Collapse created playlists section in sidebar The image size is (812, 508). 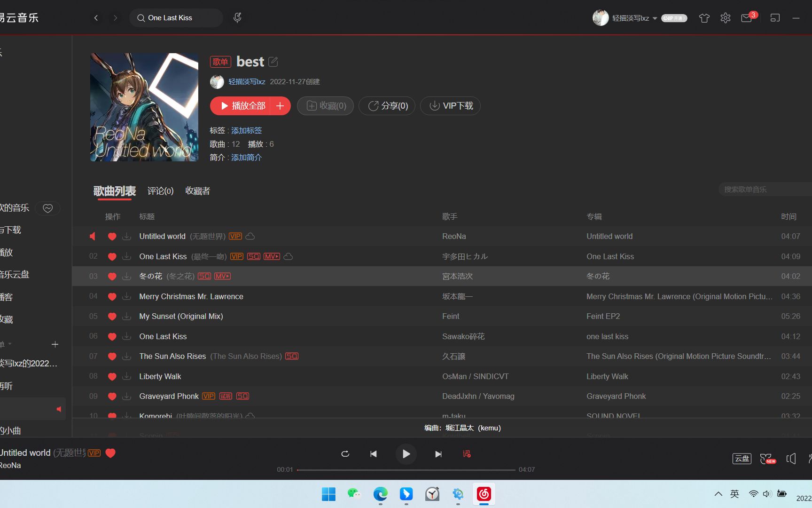click(10, 344)
